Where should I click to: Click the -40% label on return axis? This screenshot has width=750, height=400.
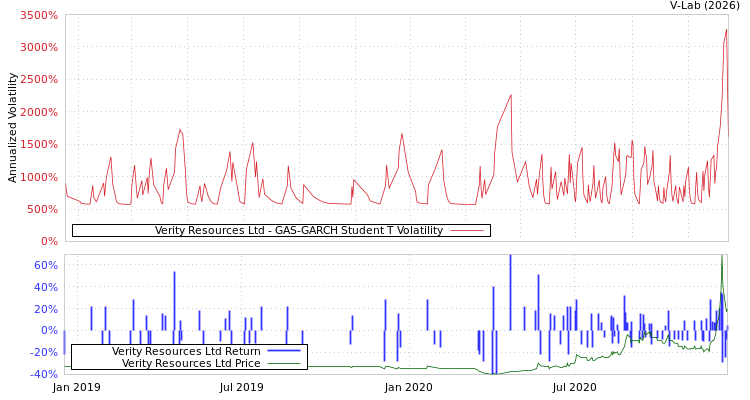(43, 374)
